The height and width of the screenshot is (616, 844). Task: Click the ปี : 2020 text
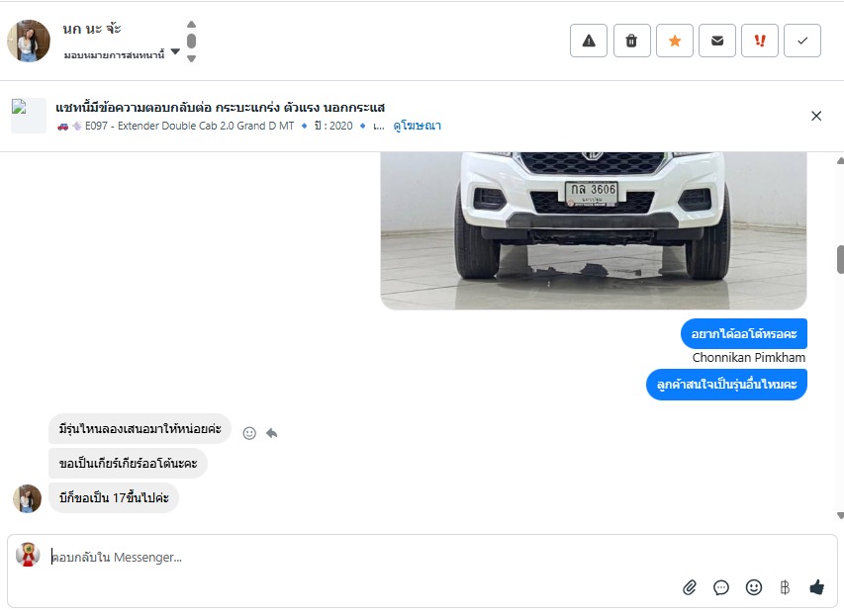(333, 126)
